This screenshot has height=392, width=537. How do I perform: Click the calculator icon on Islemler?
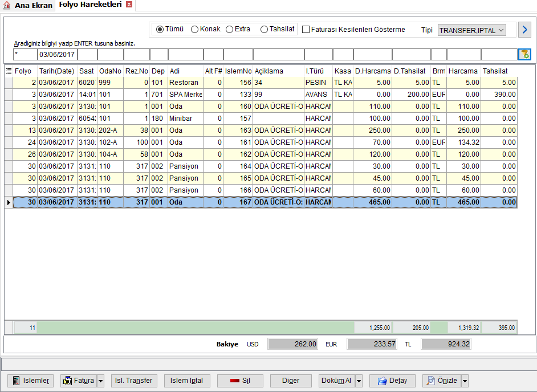coord(16,381)
